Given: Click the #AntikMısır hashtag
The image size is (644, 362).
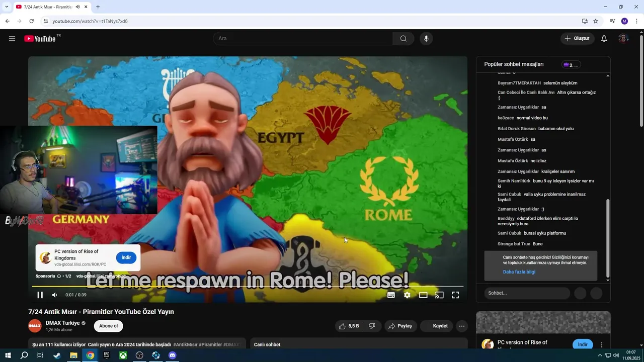Looking at the screenshot, I should click(185, 344).
